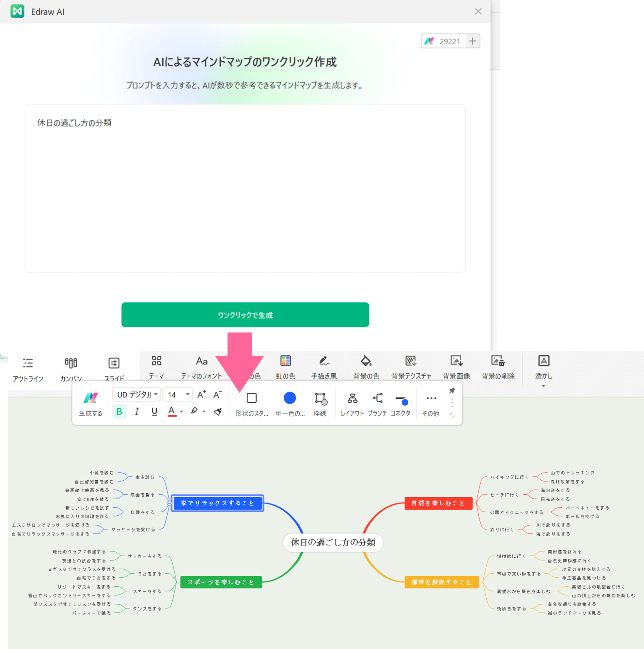Click the blue 単一色の fill swatch
This screenshot has width=644, height=649.
click(290, 398)
